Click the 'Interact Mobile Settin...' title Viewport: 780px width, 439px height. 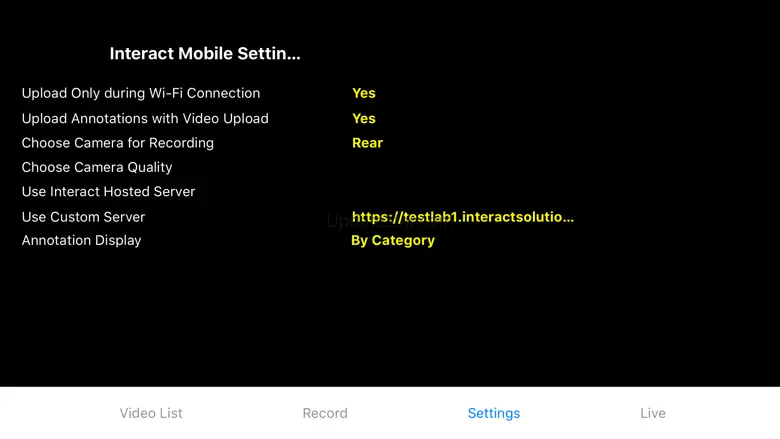pos(205,54)
